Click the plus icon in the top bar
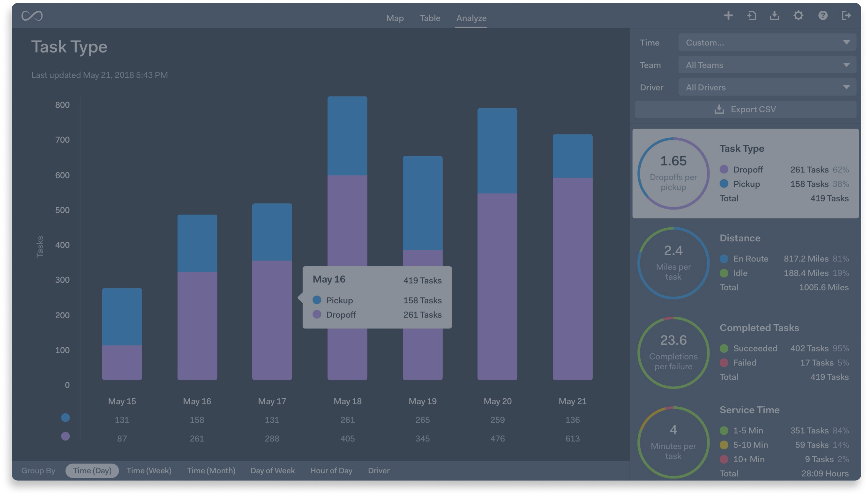Screen dimensions: 868x496 point(728,16)
